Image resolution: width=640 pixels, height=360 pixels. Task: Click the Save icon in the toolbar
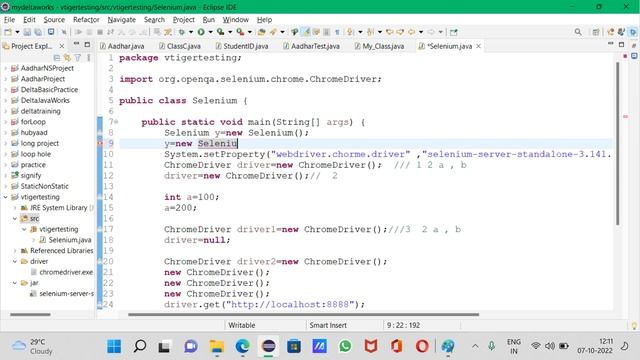pos(27,32)
